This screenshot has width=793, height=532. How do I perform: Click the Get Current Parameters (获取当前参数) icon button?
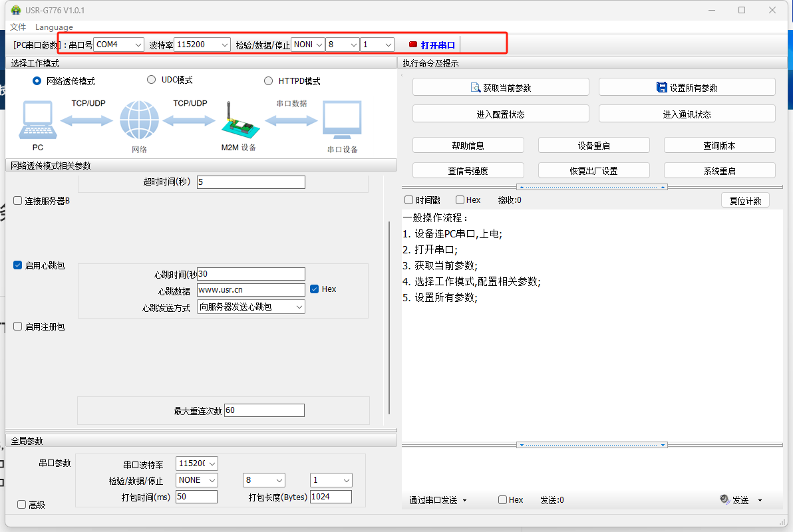(x=476, y=87)
